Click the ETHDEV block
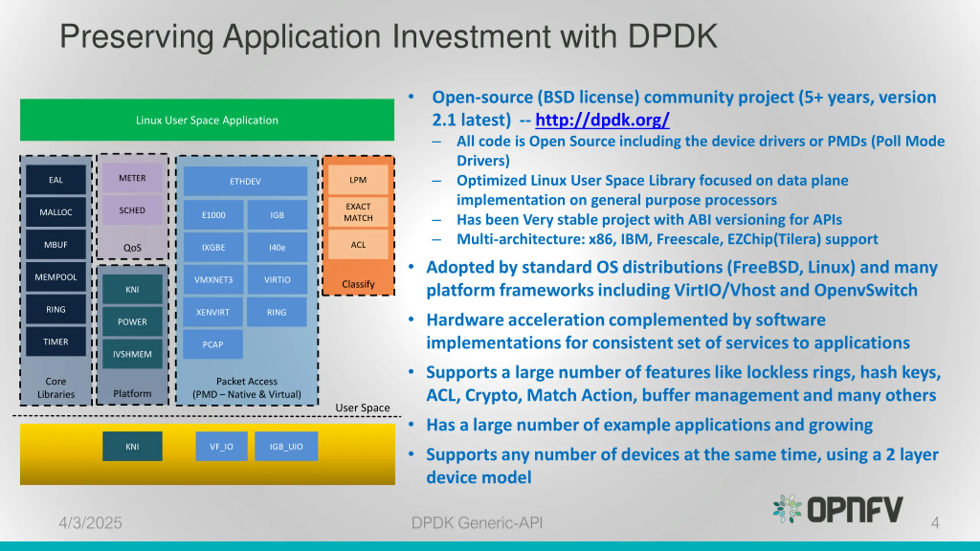Image resolution: width=980 pixels, height=551 pixels. pos(245,181)
